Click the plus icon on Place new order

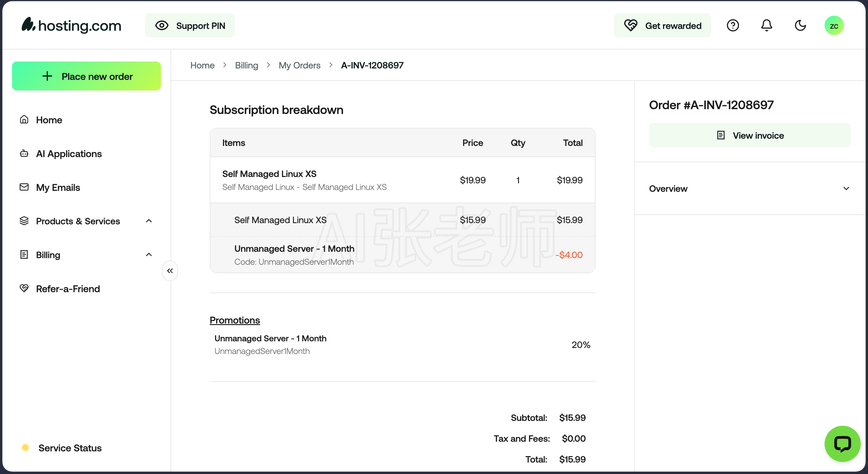(47, 76)
